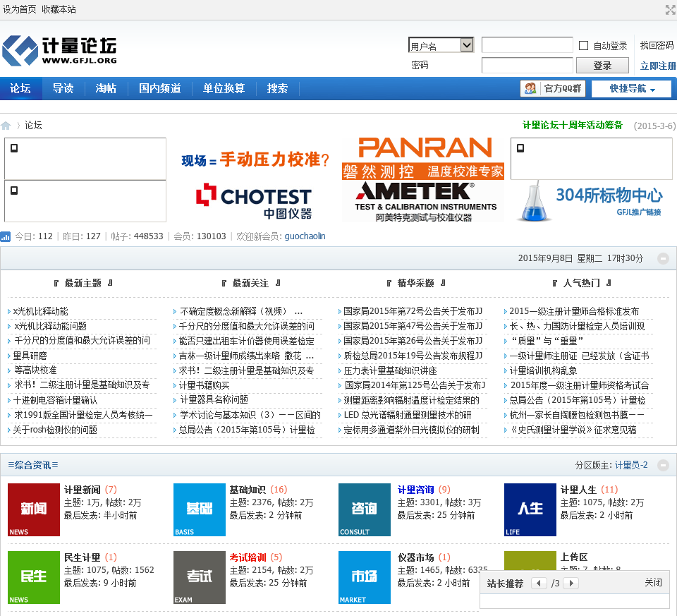Open the 民生 green forum tile
The image size is (677, 616).
34,578
